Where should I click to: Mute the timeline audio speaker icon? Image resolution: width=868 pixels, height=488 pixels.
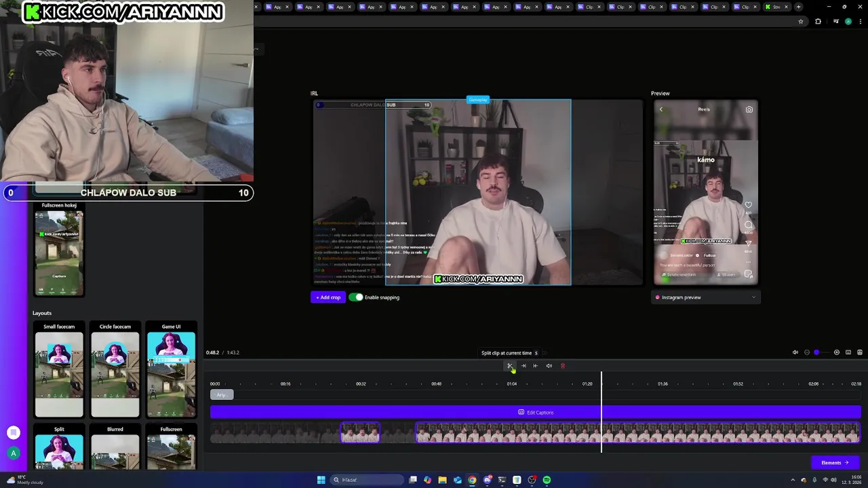795,352
